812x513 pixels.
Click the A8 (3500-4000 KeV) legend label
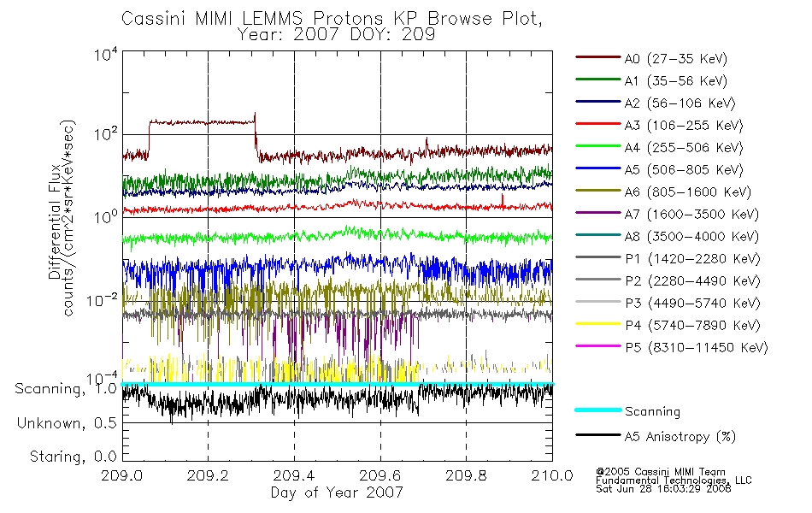click(x=691, y=237)
